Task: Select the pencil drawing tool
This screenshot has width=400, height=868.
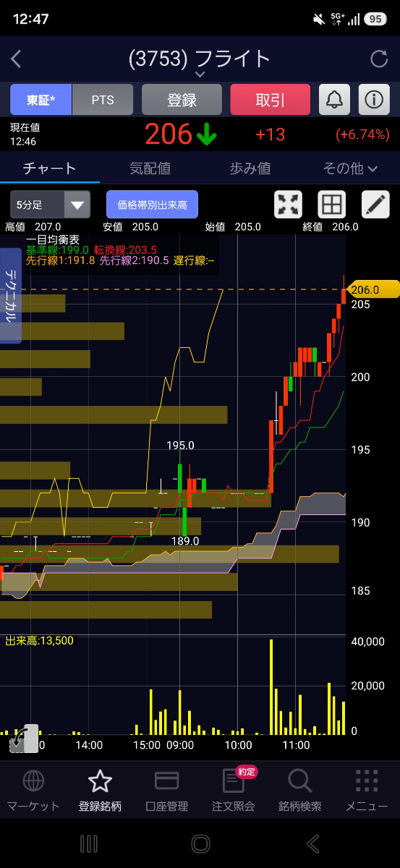Action: (x=375, y=205)
